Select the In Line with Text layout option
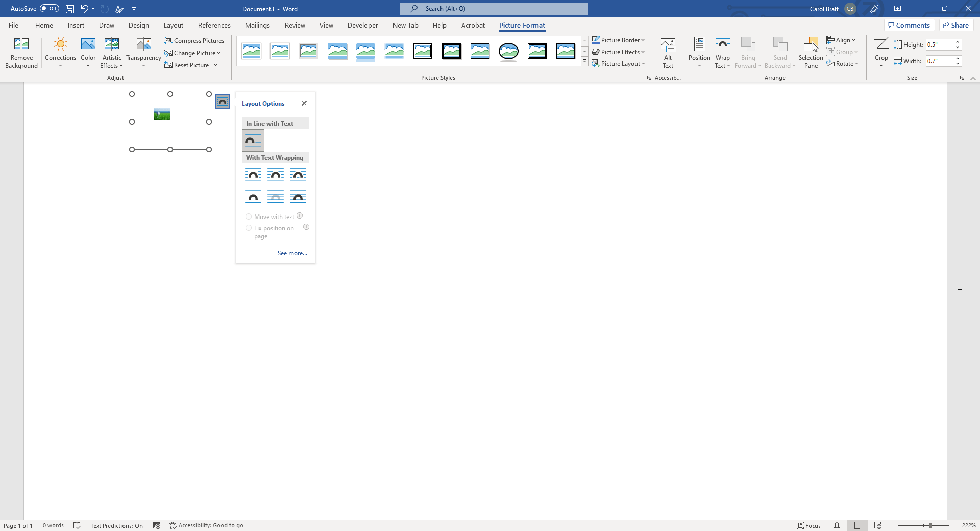The image size is (980, 531). (253, 140)
